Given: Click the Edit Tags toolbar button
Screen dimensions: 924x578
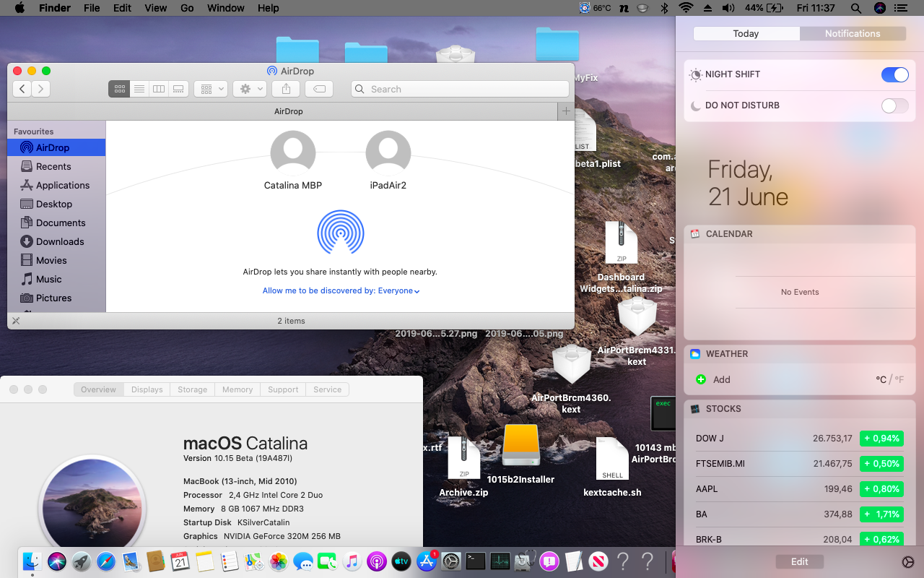Looking at the screenshot, I should [x=319, y=89].
